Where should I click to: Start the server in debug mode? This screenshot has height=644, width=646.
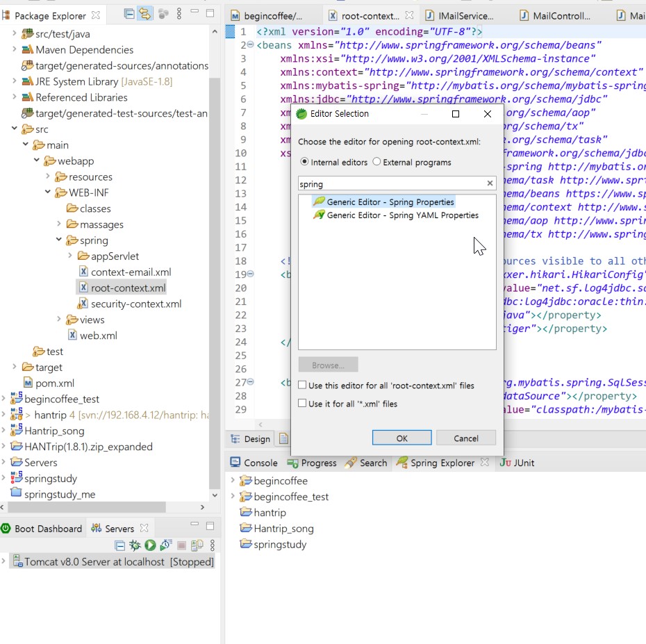134,545
